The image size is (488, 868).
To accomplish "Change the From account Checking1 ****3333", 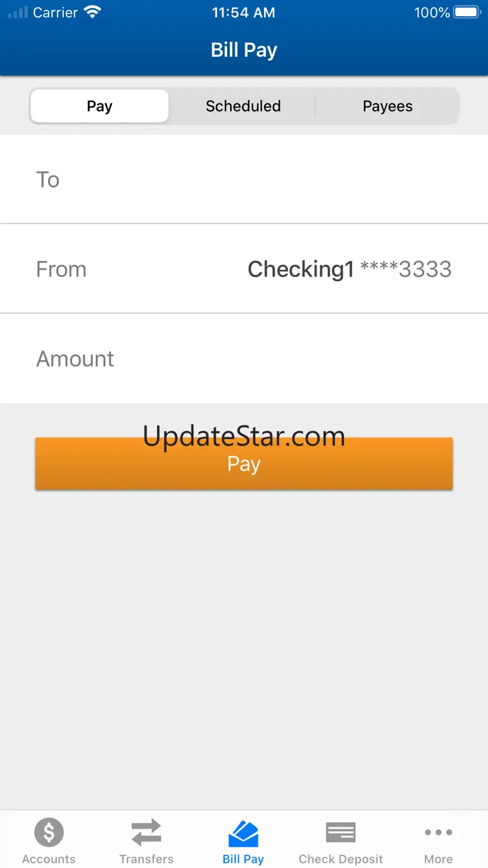I will tap(244, 268).
